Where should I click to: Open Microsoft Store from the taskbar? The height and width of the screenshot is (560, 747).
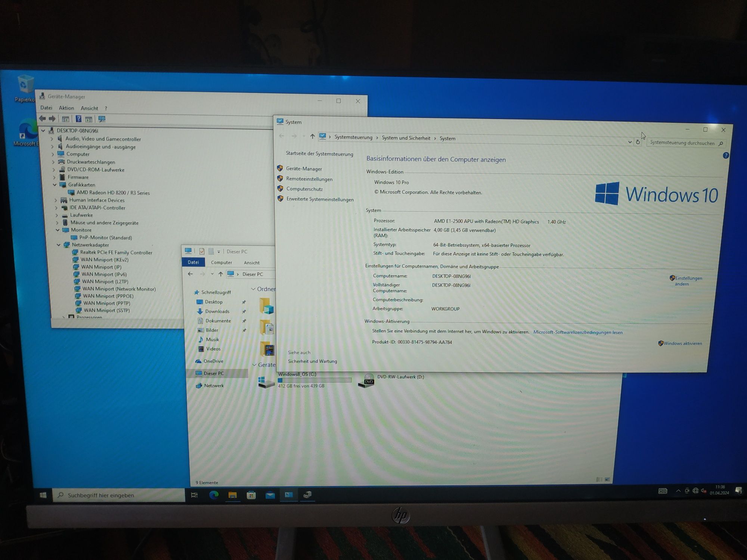[x=251, y=495]
